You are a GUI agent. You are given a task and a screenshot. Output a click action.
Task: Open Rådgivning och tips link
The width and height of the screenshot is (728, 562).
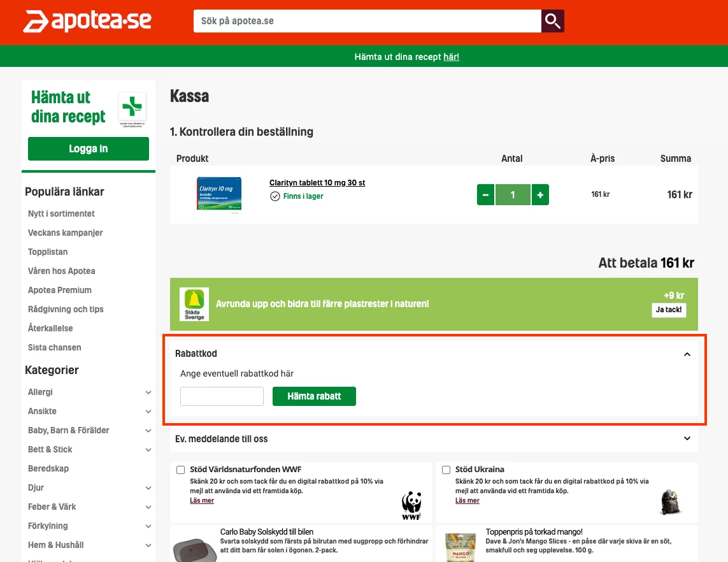click(x=66, y=309)
